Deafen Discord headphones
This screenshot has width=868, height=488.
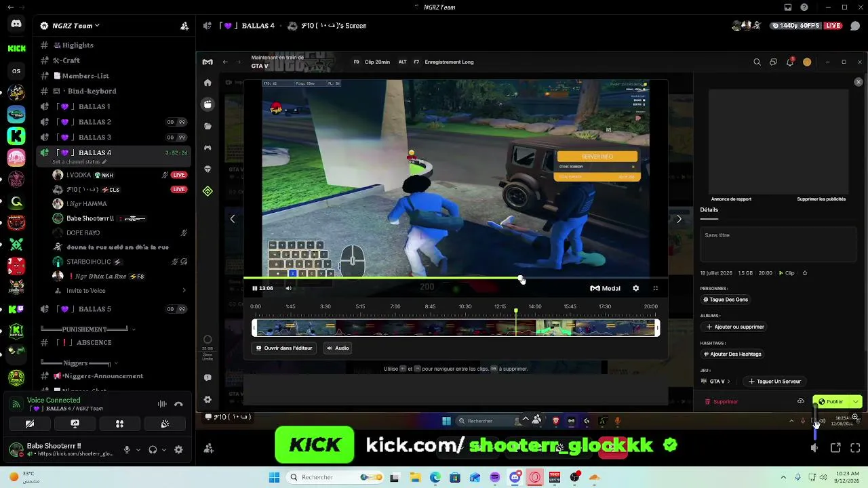(153, 449)
